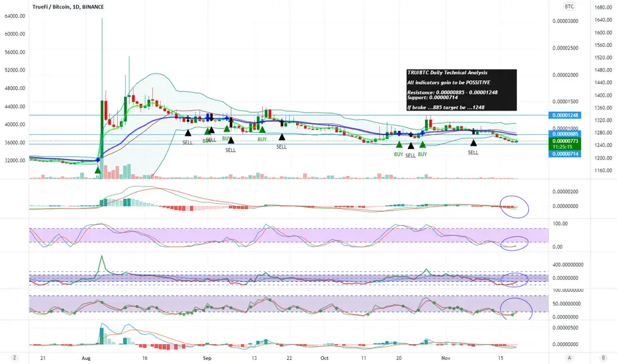Image resolution: width=617 pixels, height=364 pixels.
Task: Select the 0.00001248 resistance price label
Action: (565, 115)
